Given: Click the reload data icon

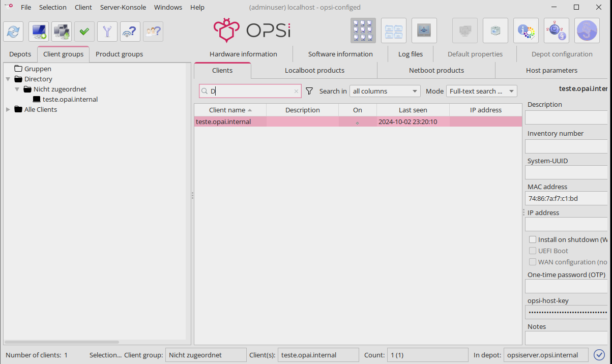Looking at the screenshot, I should click(13, 32).
